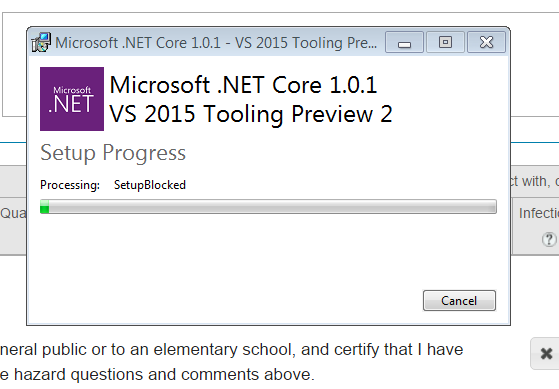This screenshot has width=559, height=389.
Task: Click the 'hazard questions and comments above' text
Action: click(164, 374)
